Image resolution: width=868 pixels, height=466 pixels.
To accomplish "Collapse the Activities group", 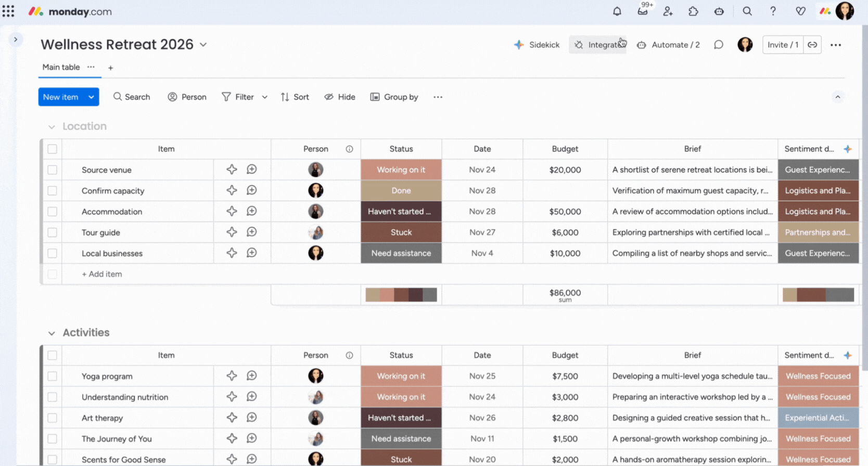I will coord(52,333).
